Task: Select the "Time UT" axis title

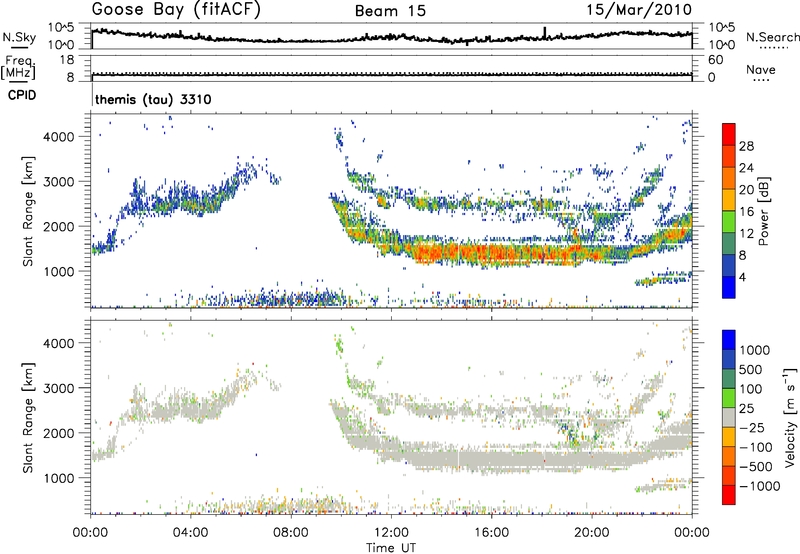Action: click(391, 548)
